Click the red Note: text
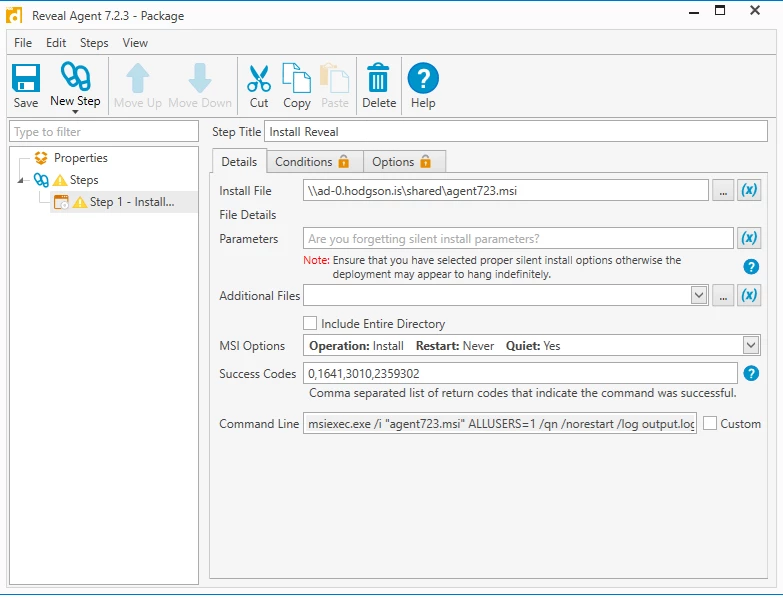The image size is (783, 598). 316,260
